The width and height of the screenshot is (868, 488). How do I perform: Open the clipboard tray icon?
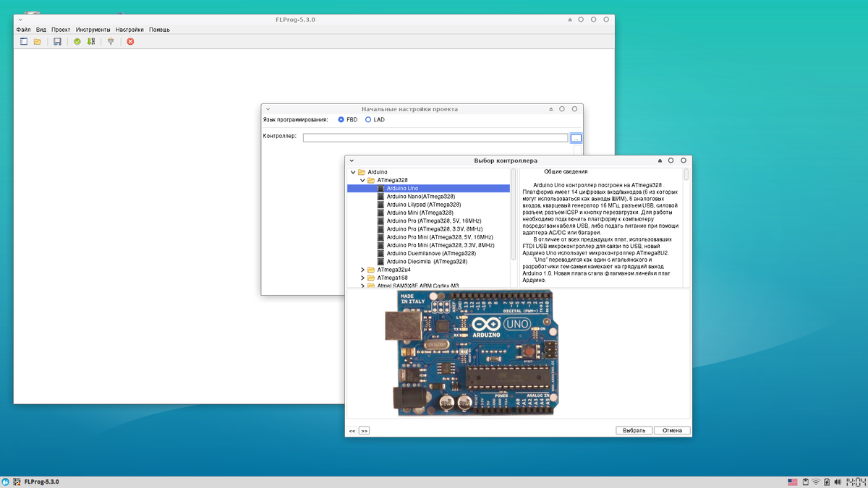805,482
